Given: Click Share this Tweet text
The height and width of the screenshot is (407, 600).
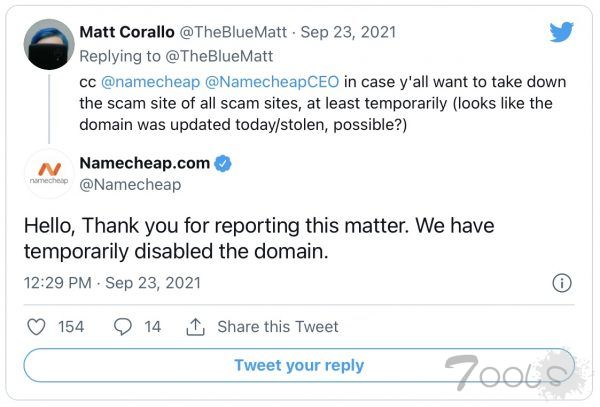Looking at the screenshot, I should click(278, 327).
